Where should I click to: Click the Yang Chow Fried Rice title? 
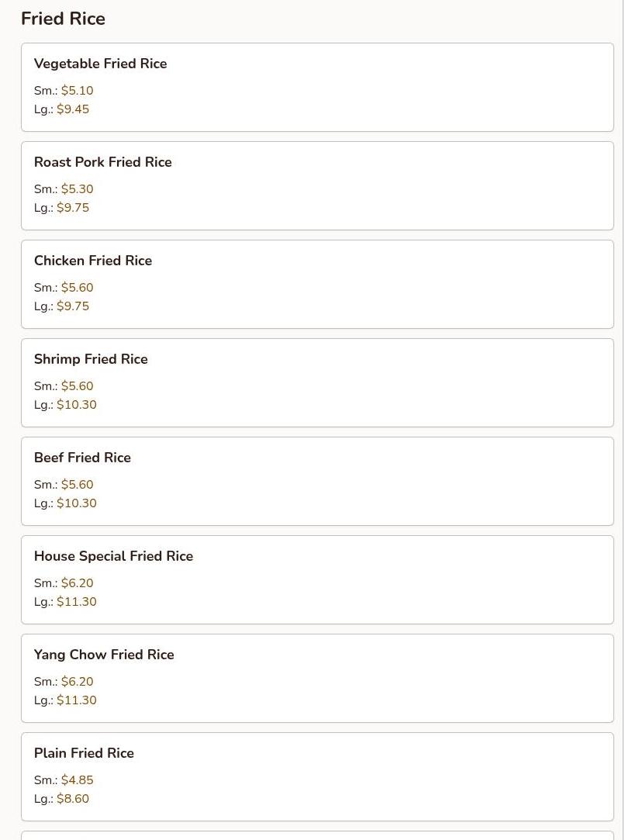104,655
